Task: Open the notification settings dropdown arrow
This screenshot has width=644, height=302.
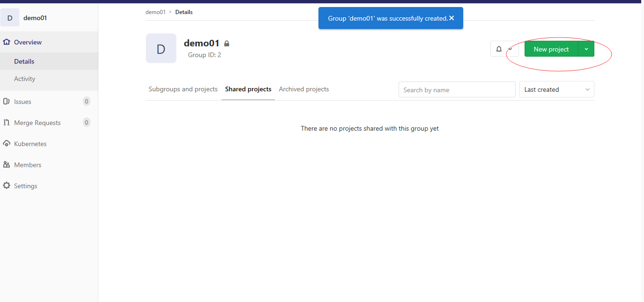Action: 510,49
